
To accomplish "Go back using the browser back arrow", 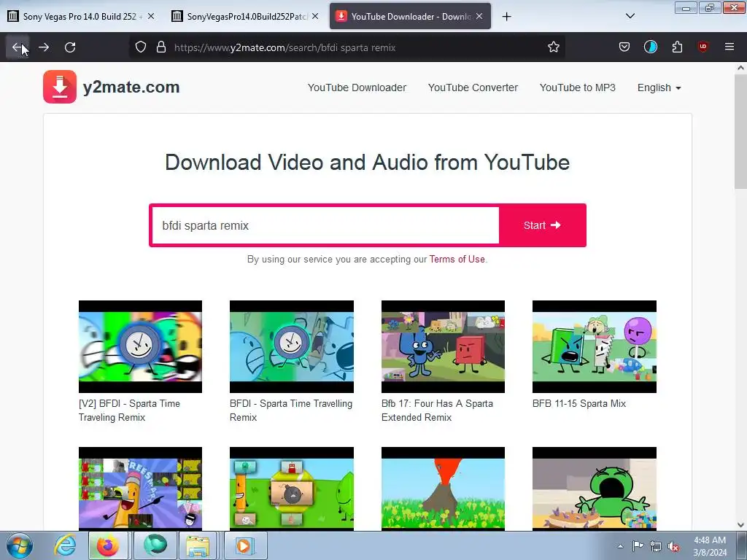I will pyautogui.click(x=18, y=47).
